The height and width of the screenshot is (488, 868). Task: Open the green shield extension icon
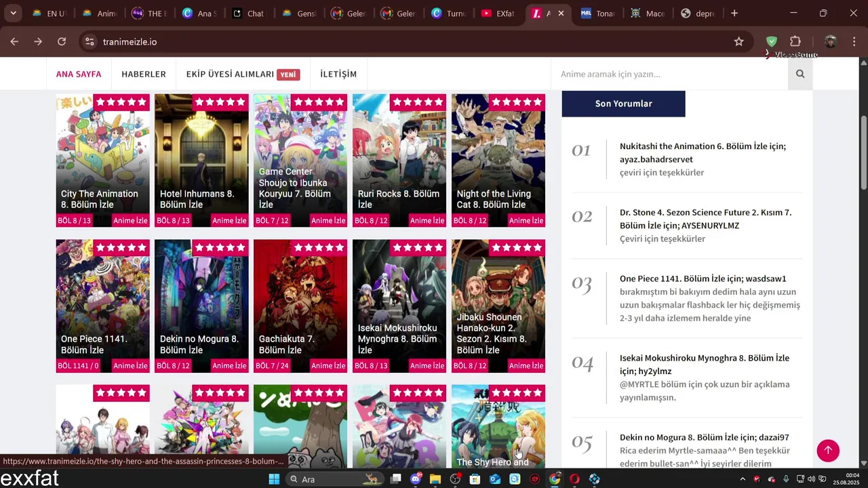click(x=771, y=41)
